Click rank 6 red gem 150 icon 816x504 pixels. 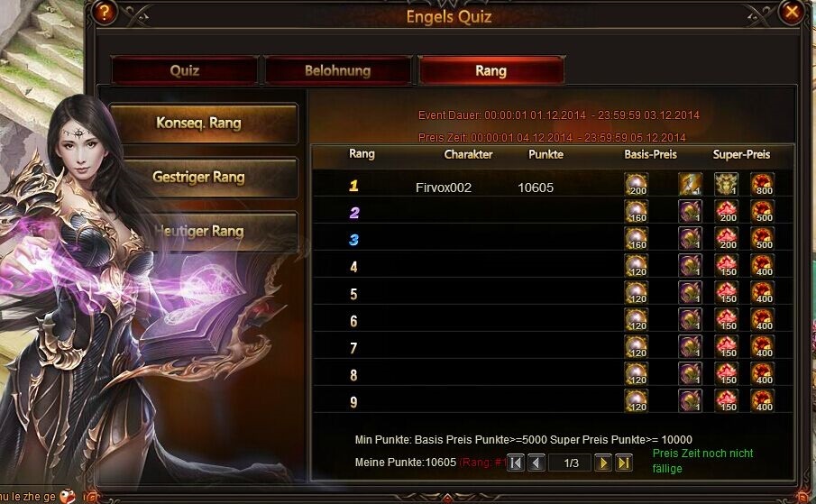(726, 319)
